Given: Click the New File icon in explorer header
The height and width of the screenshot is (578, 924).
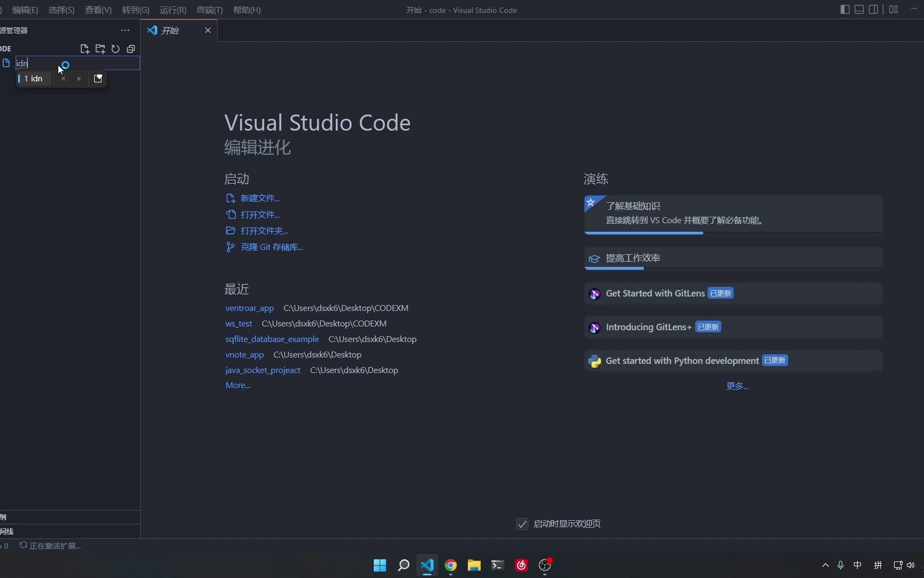Looking at the screenshot, I should coord(84,49).
